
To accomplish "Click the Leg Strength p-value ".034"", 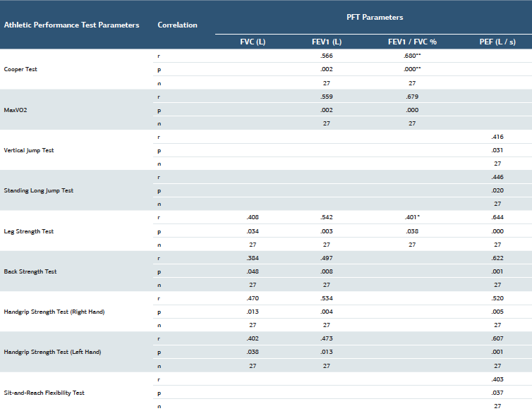I will click(x=253, y=231).
